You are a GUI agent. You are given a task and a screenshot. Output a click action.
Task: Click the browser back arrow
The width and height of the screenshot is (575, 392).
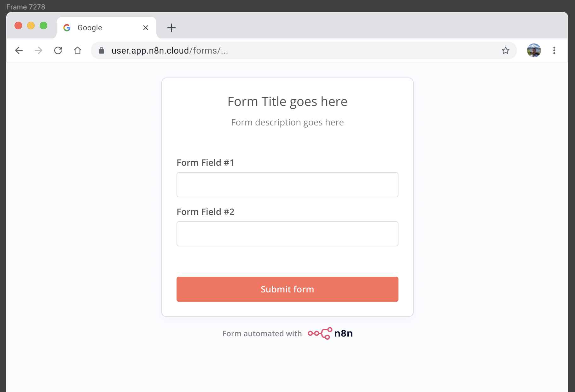(19, 50)
